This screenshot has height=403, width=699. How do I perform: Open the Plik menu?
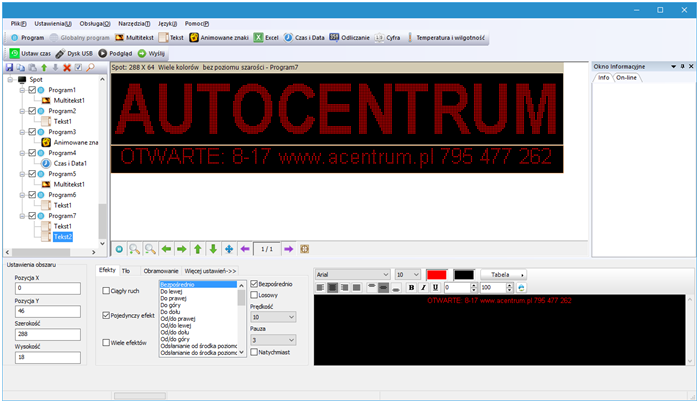(19, 24)
